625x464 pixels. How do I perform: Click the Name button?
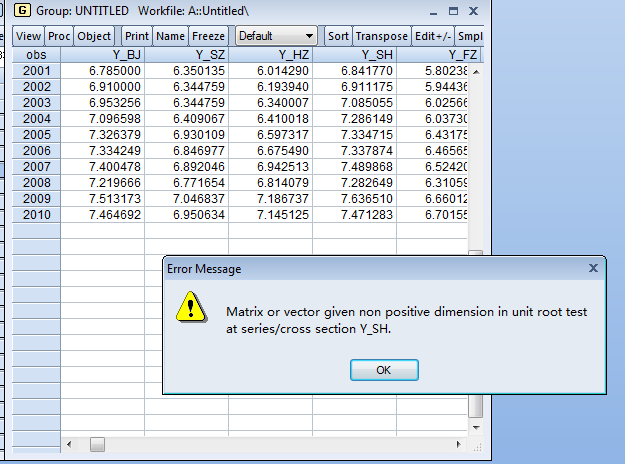[x=171, y=36]
